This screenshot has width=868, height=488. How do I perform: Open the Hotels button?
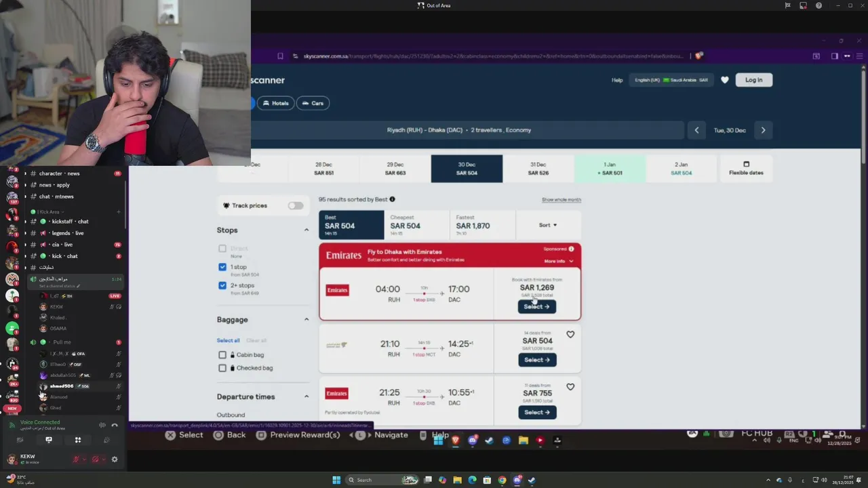(276, 103)
